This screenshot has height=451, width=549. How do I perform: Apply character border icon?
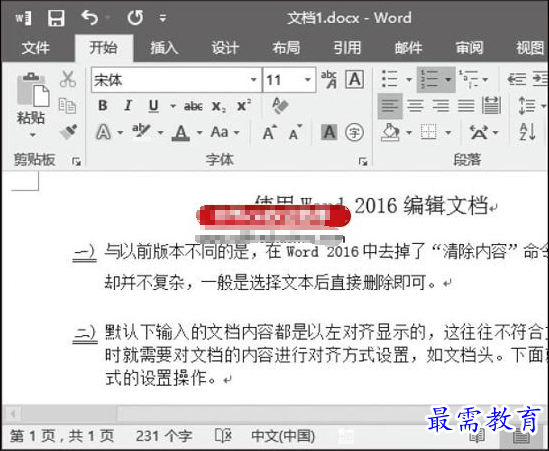tap(354, 79)
